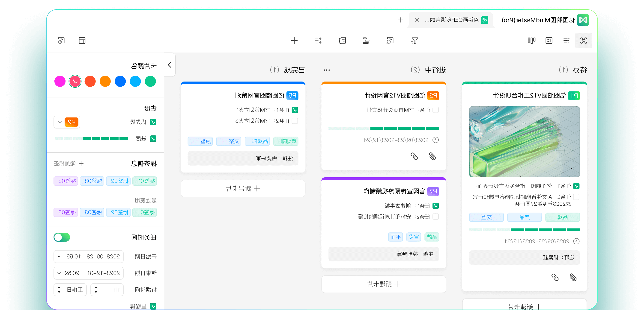Viewport: 644px width, 310px height.
Task: Click the P1 priority badge on card
Action: (x=574, y=96)
